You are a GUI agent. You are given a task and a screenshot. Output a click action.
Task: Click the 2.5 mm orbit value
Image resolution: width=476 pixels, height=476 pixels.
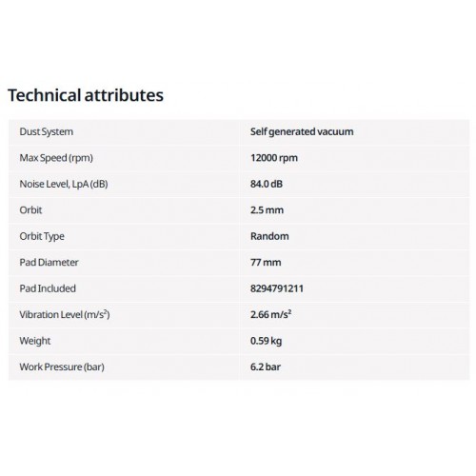coord(267,210)
